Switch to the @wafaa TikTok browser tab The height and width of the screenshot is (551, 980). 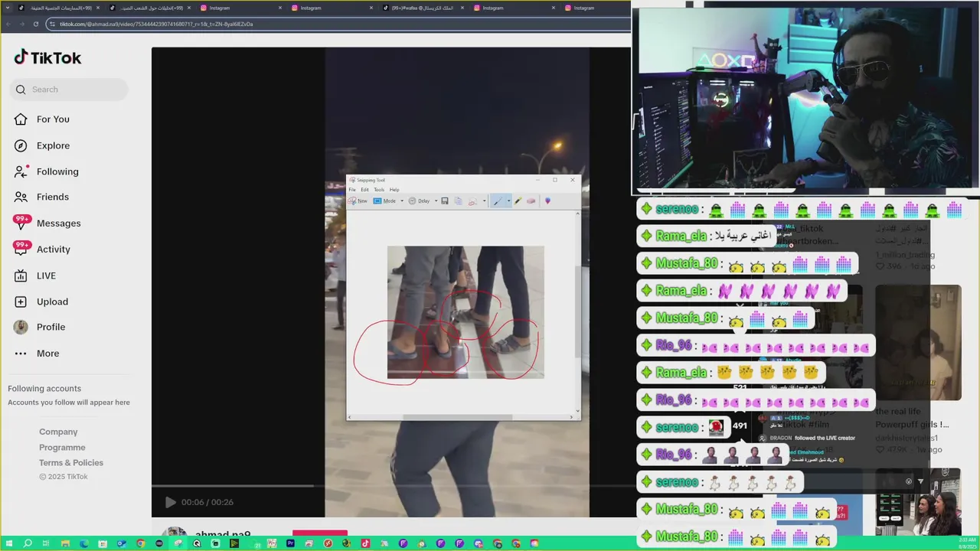point(422,8)
